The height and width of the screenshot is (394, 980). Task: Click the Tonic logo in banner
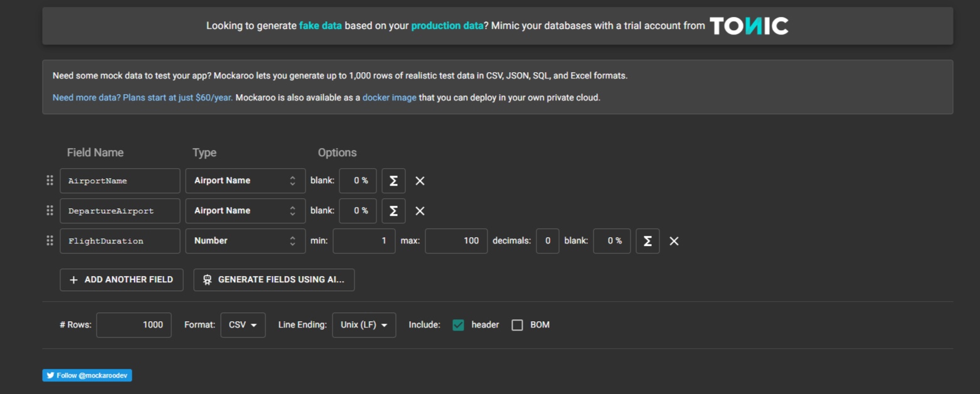click(x=749, y=26)
